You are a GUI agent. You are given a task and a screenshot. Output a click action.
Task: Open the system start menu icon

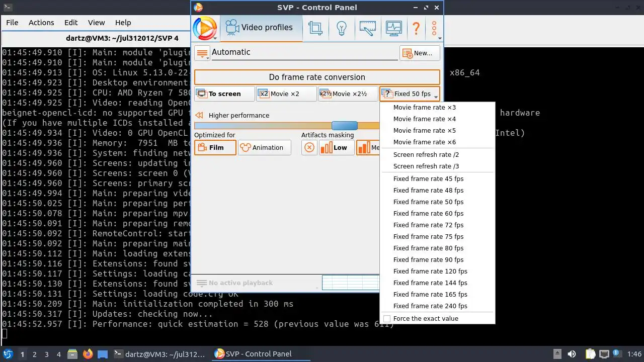(8, 354)
